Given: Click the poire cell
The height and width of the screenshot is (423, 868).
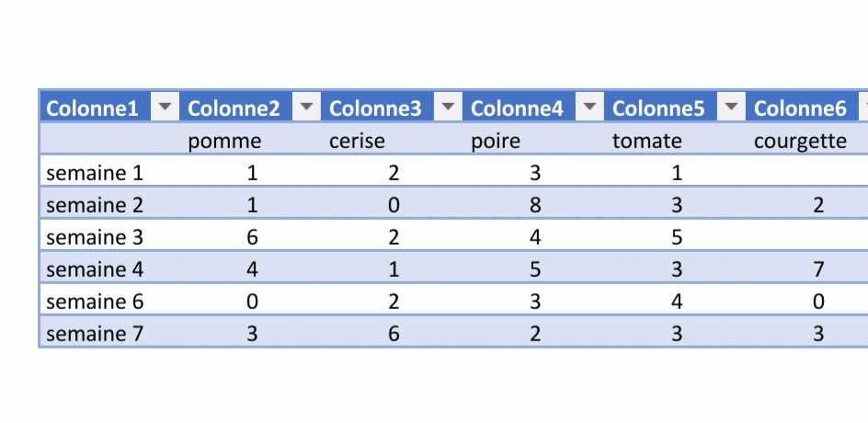Looking at the screenshot, I should tap(495, 141).
